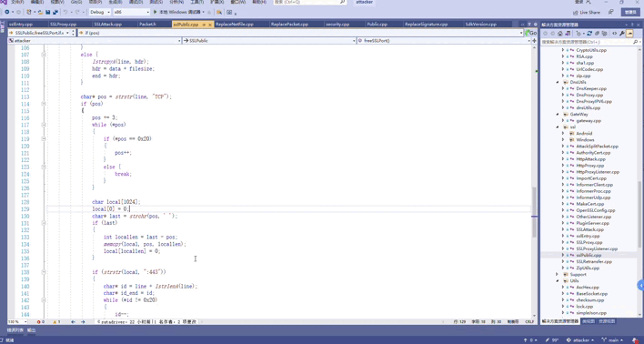Open checksum.cpp in Solution Explorer
This screenshot has width=644, height=344.
point(590,300)
